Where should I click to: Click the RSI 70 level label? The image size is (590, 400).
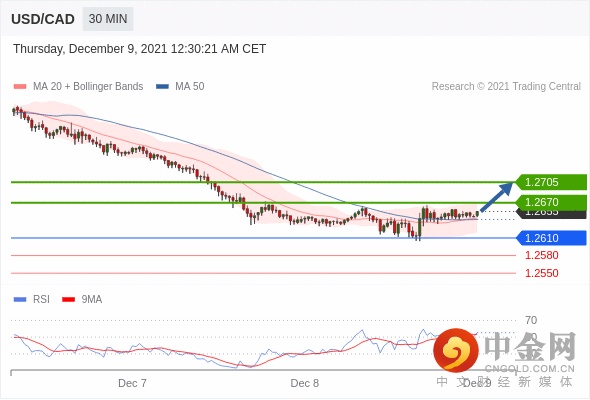[531, 321]
